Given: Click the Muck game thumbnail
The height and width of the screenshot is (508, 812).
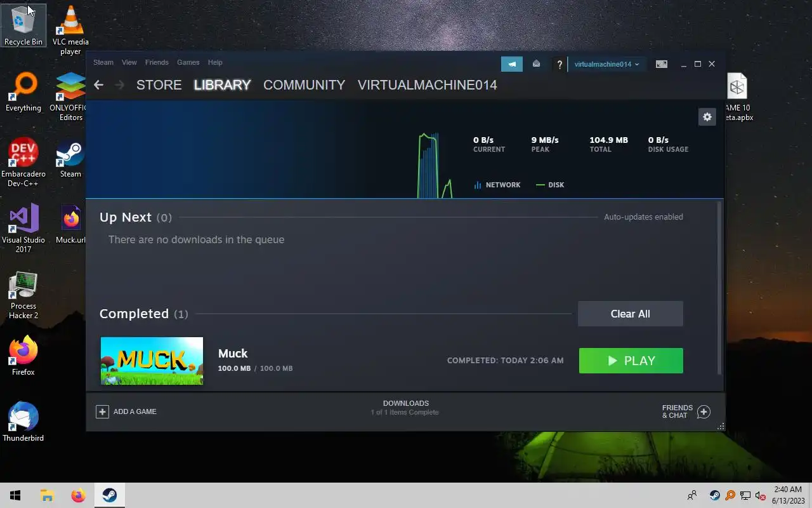Looking at the screenshot, I should (x=152, y=361).
